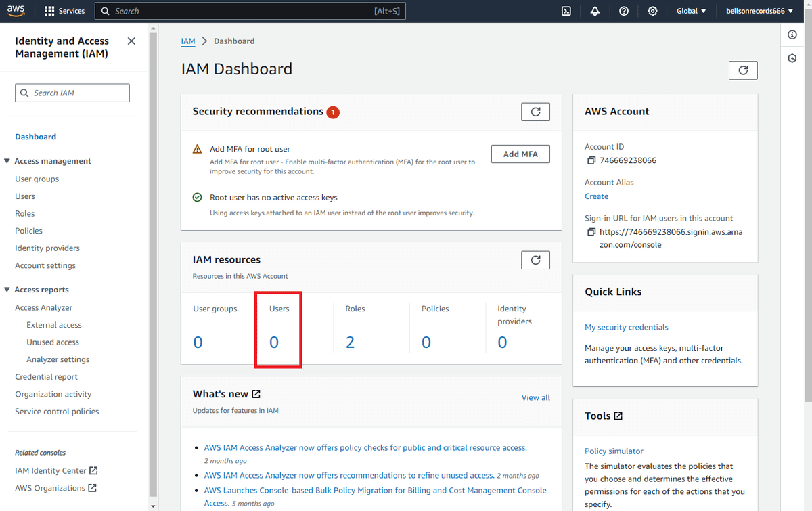The height and width of the screenshot is (511, 812).
Task: Click the Add MFA button
Action: [520, 154]
